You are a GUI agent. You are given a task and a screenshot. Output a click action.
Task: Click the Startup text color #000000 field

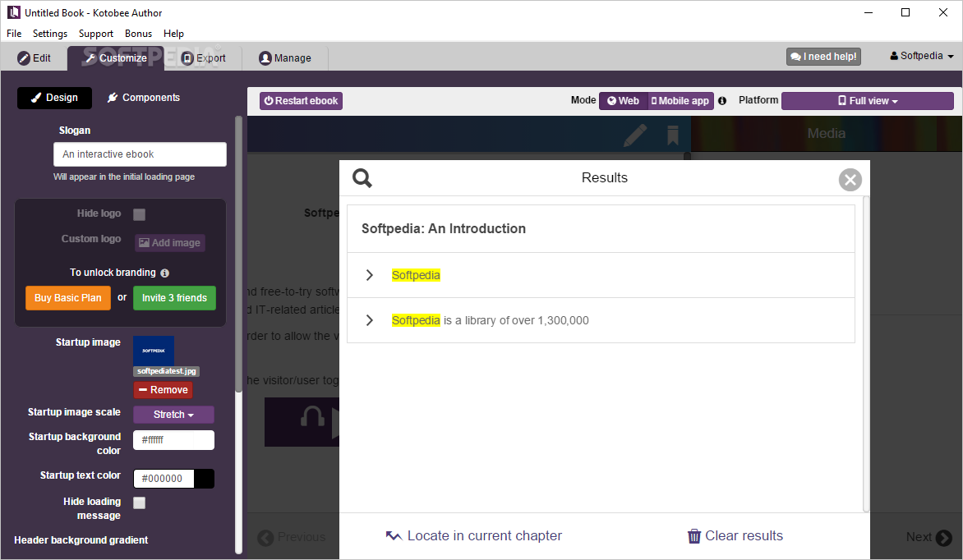[x=164, y=479]
